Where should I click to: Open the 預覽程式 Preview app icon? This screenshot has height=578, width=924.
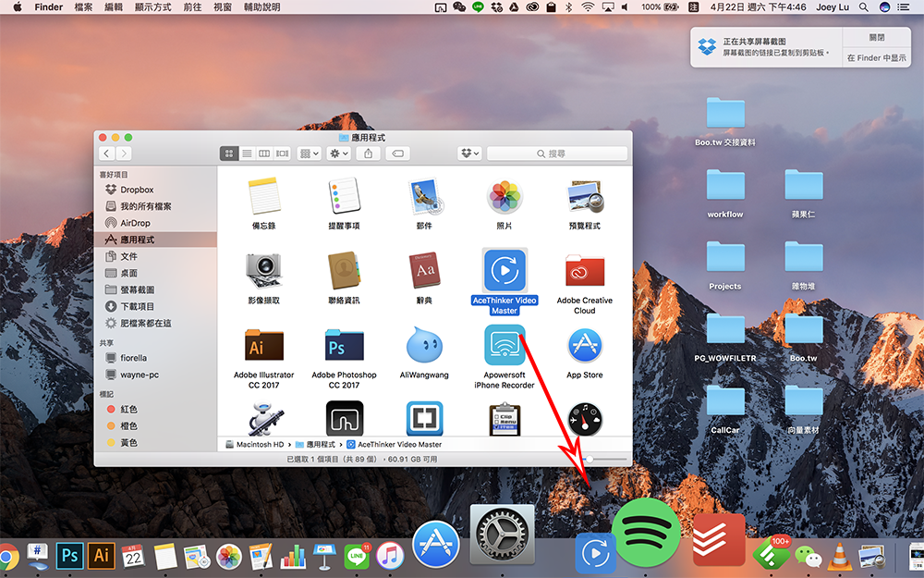click(x=585, y=196)
